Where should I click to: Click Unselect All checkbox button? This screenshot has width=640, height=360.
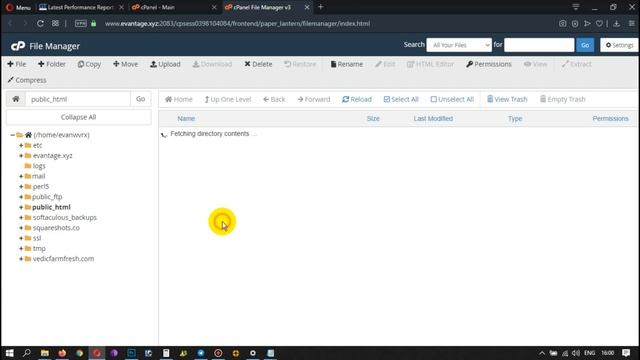click(x=452, y=99)
